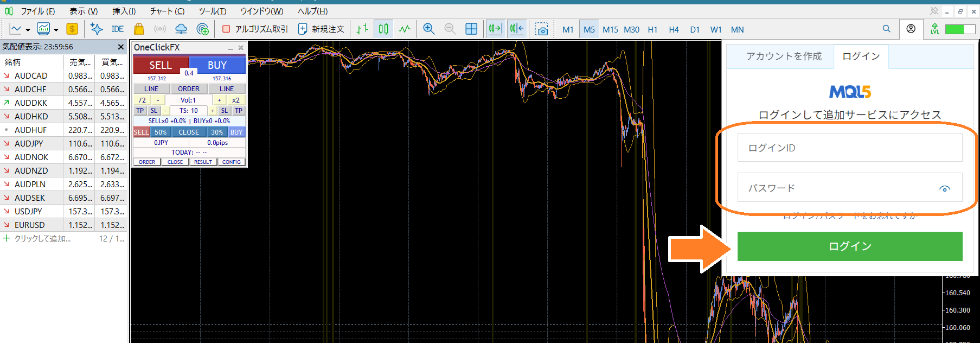Open the ウインドウ (W) menu
980x343 pixels.
point(262,11)
